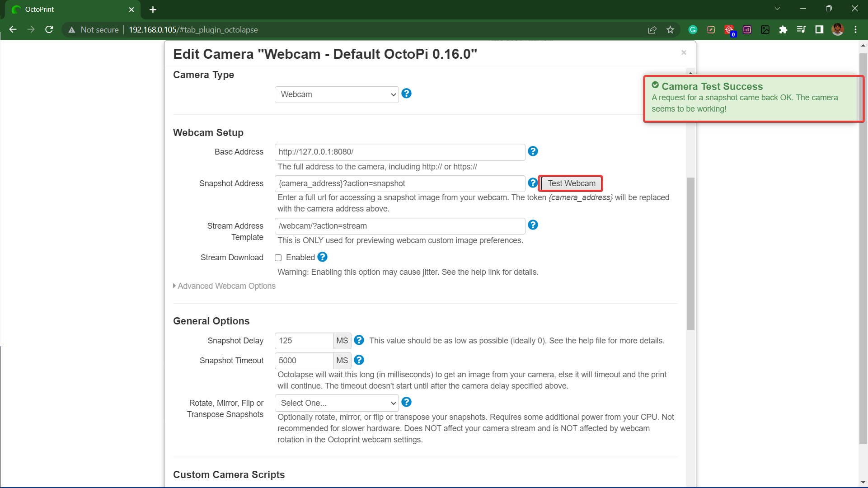Open help icon next to Base Address
Screen dimensions: 868x488
coord(533,151)
